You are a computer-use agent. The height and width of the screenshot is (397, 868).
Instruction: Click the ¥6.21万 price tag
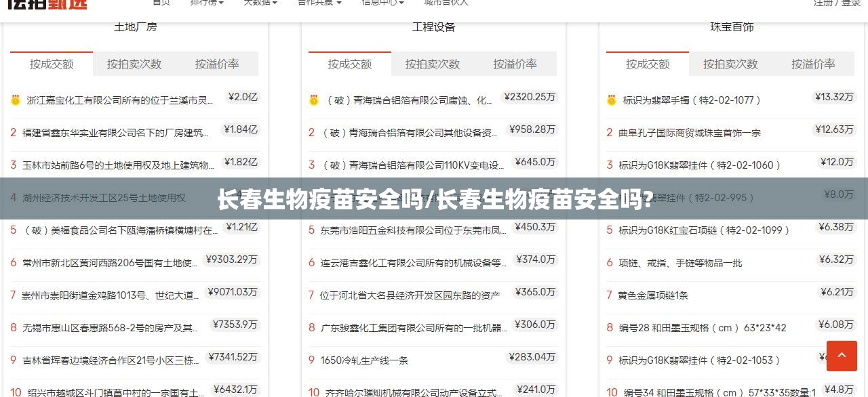coord(837,292)
